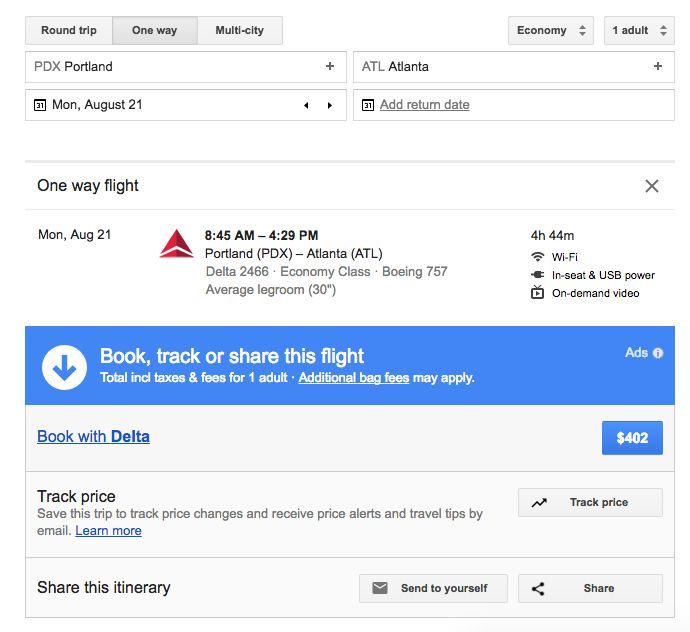Open the Book with Delta link
The width and height of the screenshot is (690, 632).
pos(93,436)
